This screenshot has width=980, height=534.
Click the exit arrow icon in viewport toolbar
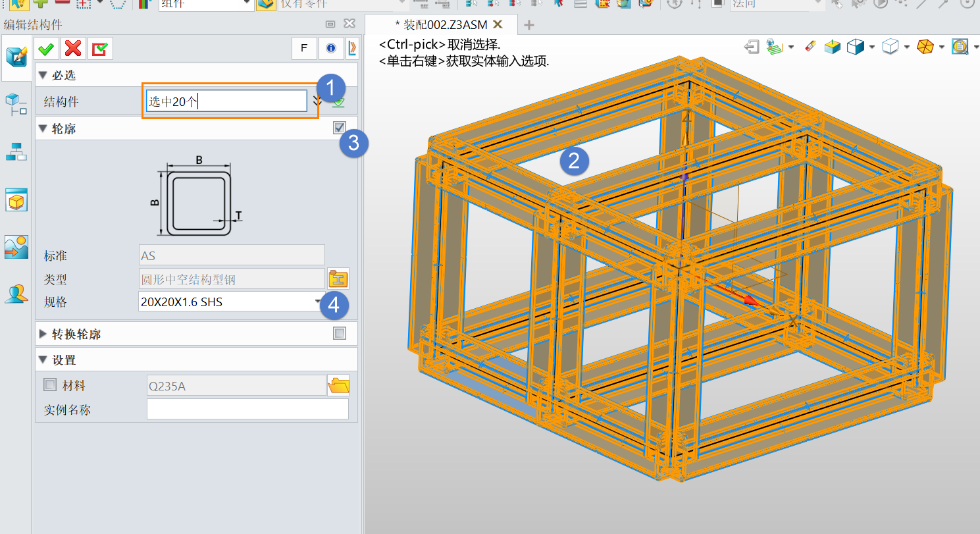(x=752, y=47)
